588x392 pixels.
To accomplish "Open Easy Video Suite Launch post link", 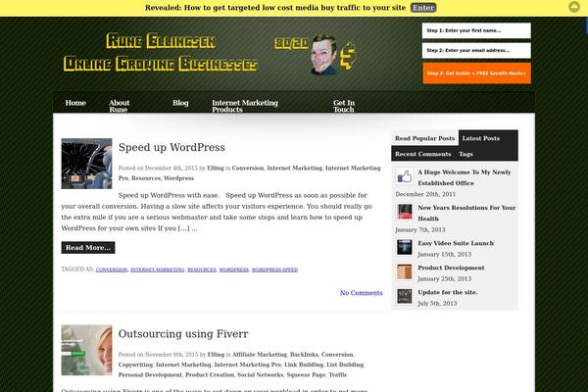I will [x=456, y=243].
